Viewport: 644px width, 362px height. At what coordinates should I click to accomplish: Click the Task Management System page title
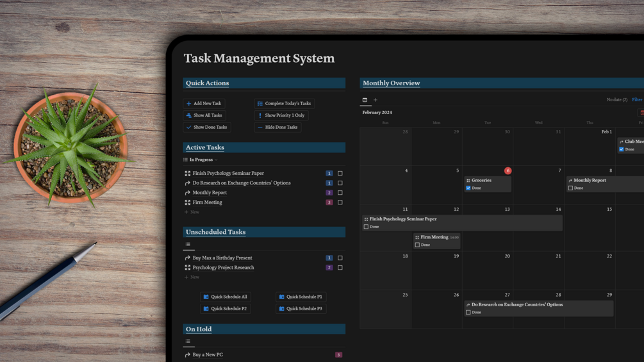pos(259,58)
